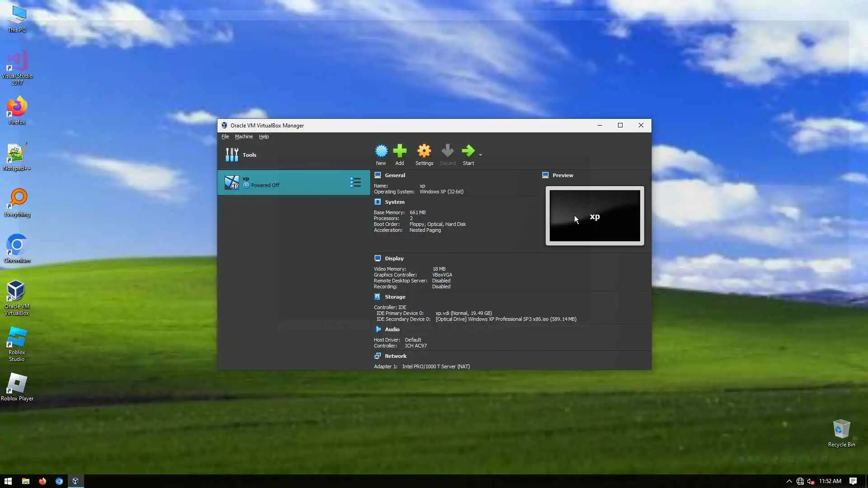The image size is (868, 488).
Task: Click the Display section heading
Action: point(394,258)
